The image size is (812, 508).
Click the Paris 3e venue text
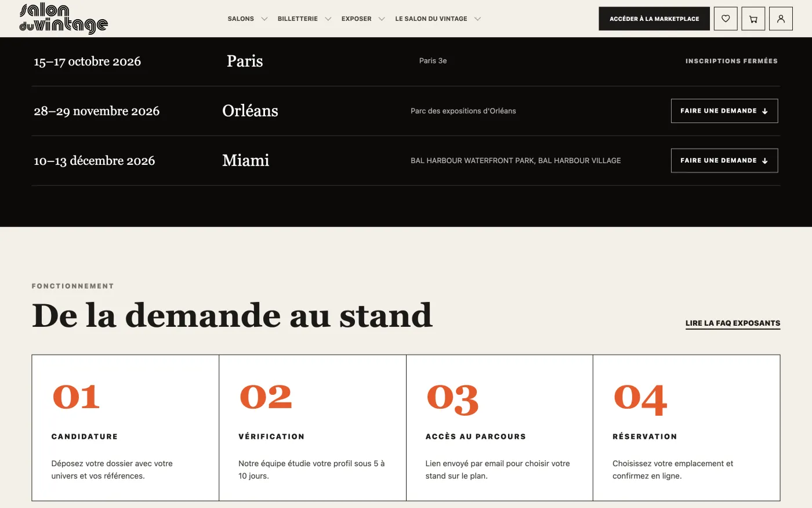(433, 61)
